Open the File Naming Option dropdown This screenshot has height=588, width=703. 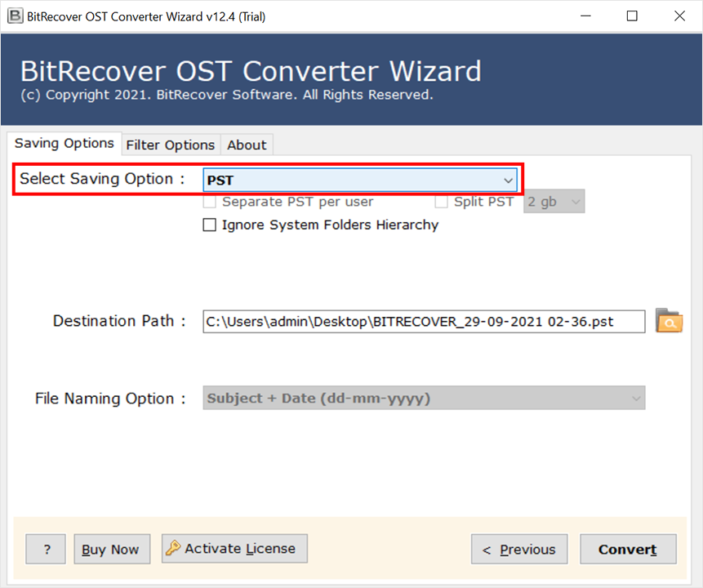pos(424,399)
